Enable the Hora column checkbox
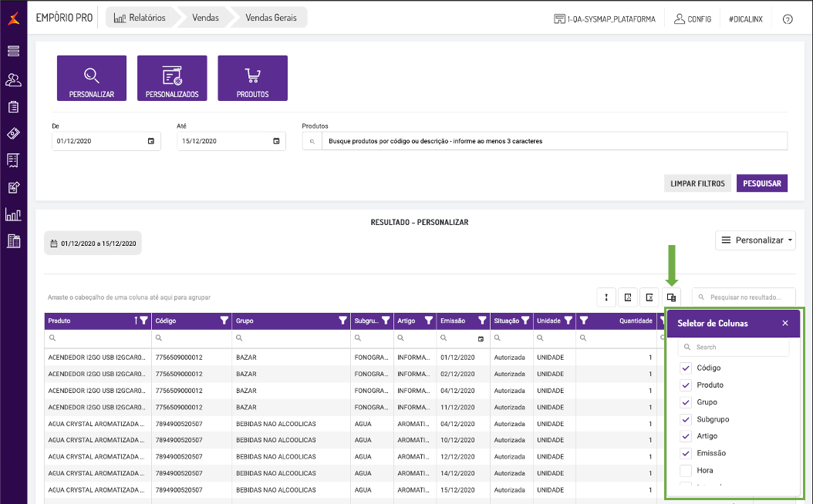This screenshot has height=504, width=813. 685,470
